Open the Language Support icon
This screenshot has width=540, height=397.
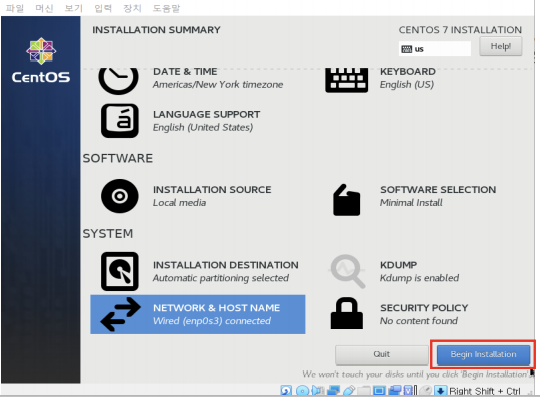click(120, 121)
